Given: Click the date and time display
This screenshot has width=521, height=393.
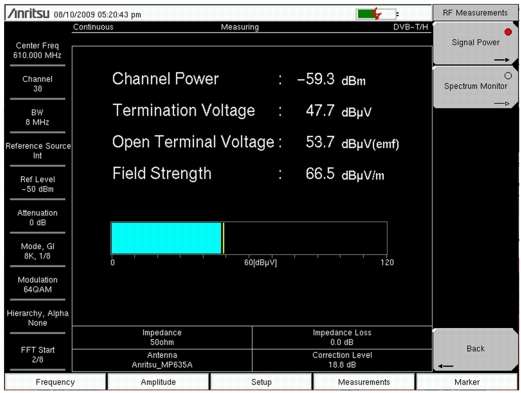Looking at the screenshot, I should pos(97,15).
